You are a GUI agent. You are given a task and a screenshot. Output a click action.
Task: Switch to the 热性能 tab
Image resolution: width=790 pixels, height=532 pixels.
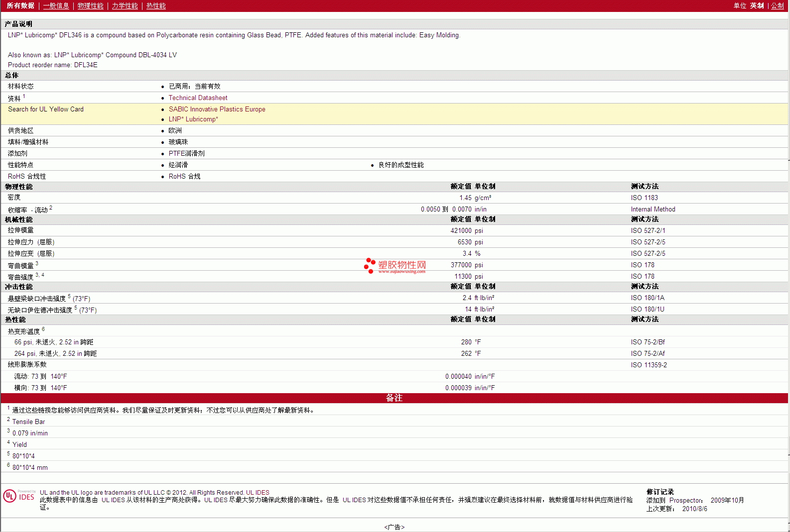[156, 6]
